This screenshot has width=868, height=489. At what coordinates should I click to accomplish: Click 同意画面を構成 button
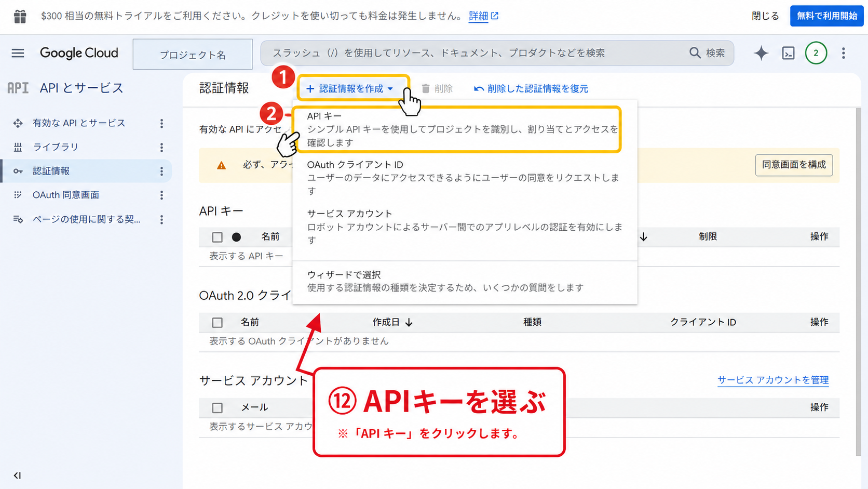tap(794, 165)
